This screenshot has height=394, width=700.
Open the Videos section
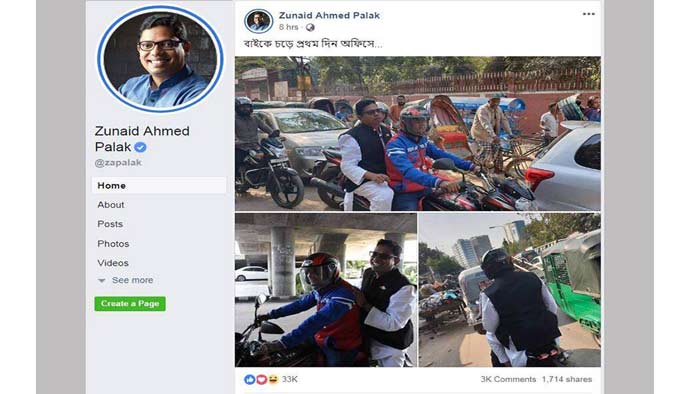tap(113, 263)
